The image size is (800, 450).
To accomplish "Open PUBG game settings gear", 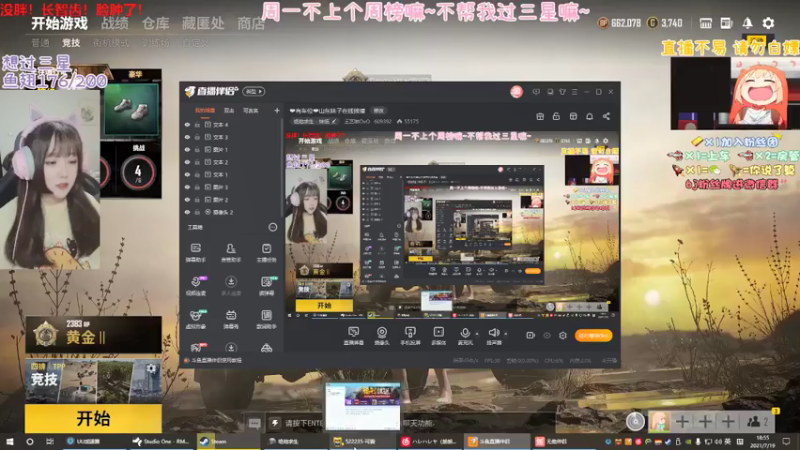I will pos(768,23).
